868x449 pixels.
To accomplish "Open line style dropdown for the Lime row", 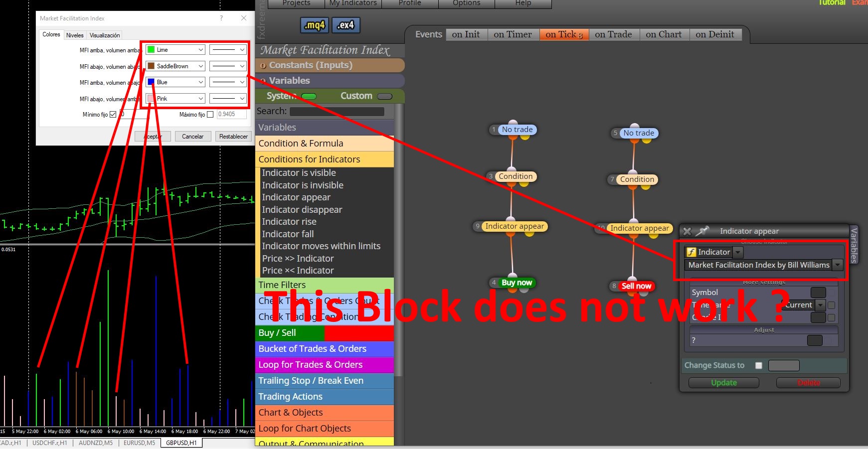I will pos(228,50).
